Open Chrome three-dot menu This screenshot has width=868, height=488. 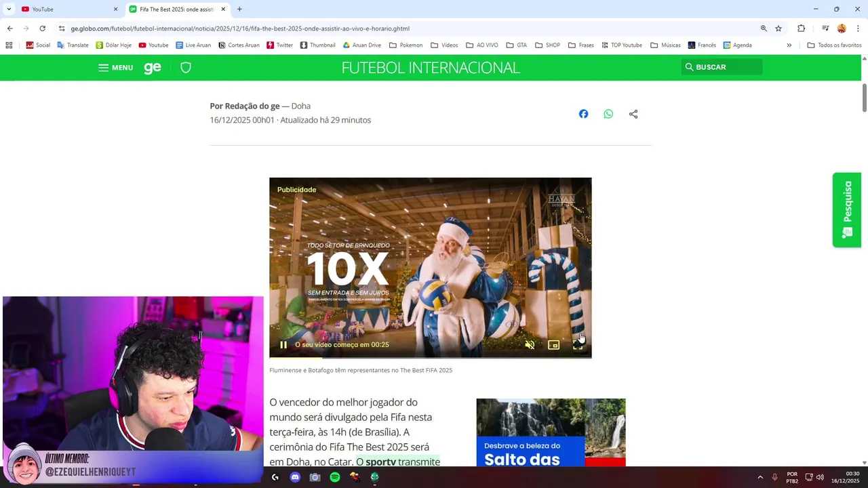[x=857, y=28]
